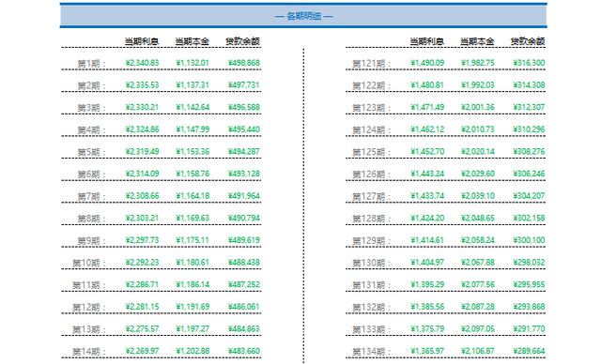Select principal value ¥1,982.75
This screenshot has width=601, height=364.
(478, 63)
